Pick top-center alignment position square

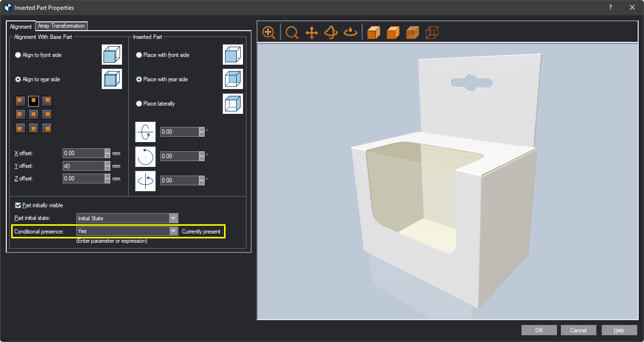pos(33,101)
